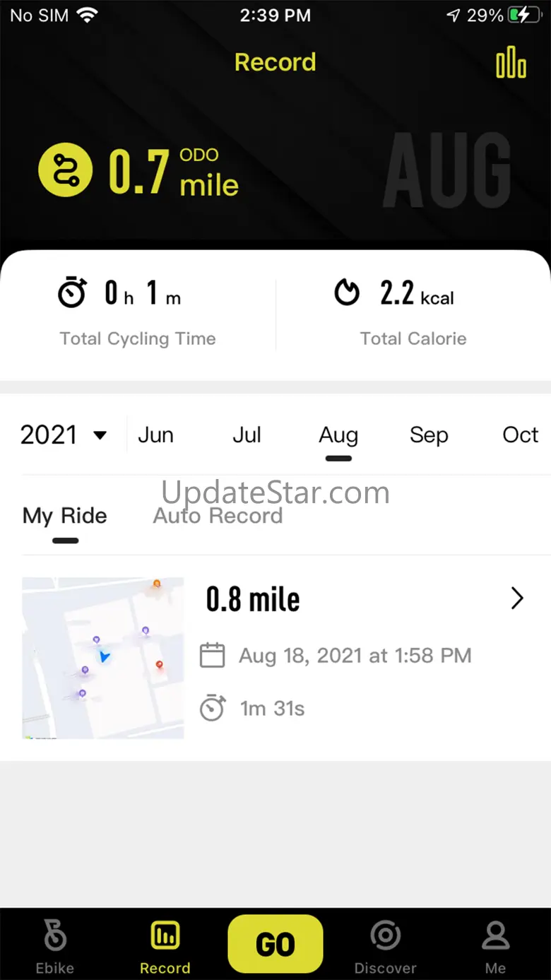This screenshot has width=551, height=980.
Task: Tap the stopwatch Total Cycling Time icon
Action: pyautogui.click(x=72, y=292)
